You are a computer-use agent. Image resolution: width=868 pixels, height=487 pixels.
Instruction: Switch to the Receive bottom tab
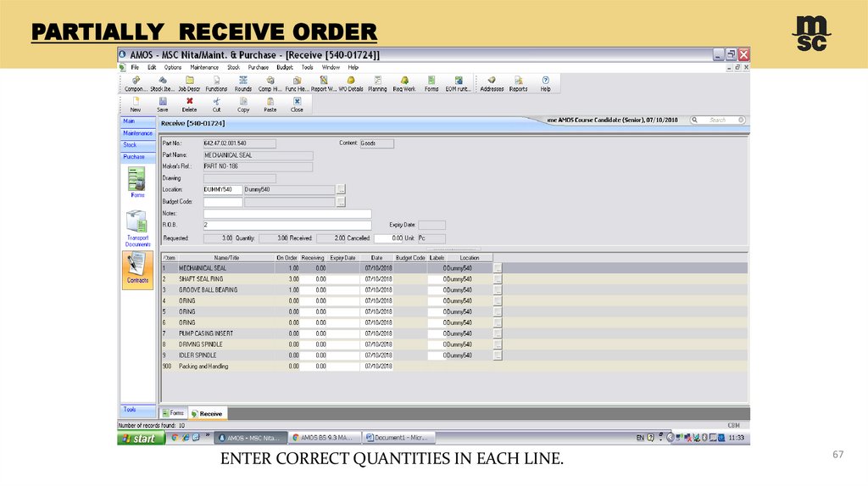tap(207, 413)
